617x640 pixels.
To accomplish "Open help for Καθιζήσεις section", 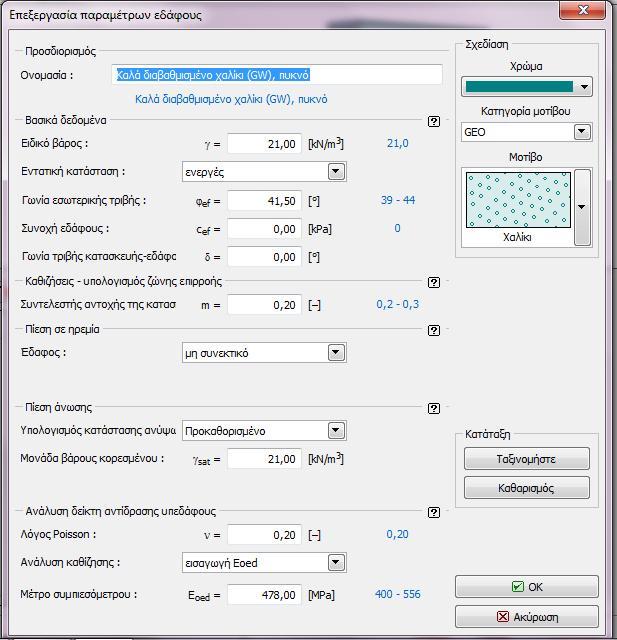I will (434, 282).
